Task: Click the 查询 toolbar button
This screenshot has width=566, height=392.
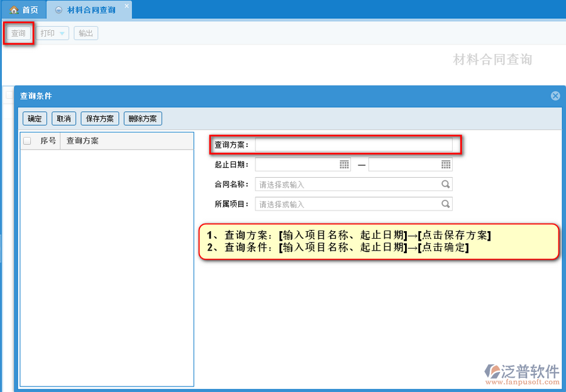Action: point(18,33)
